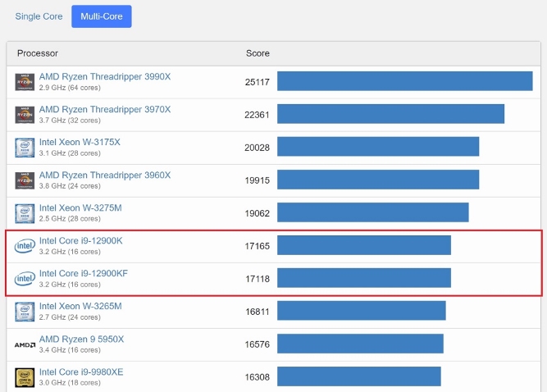Switch to the Single Core tab
547x392 pixels.
click(39, 16)
